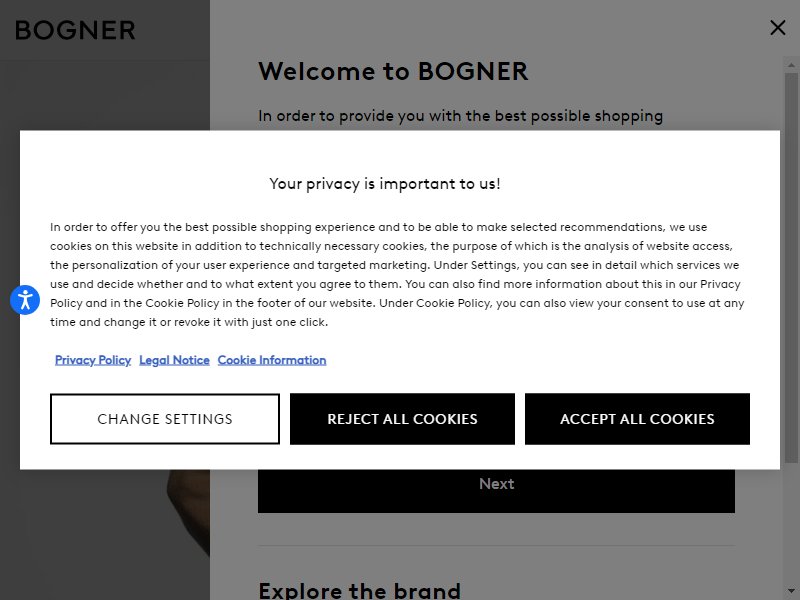Close the welcome panel with the X
Image resolution: width=800 pixels, height=600 pixels.
pyautogui.click(x=778, y=28)
